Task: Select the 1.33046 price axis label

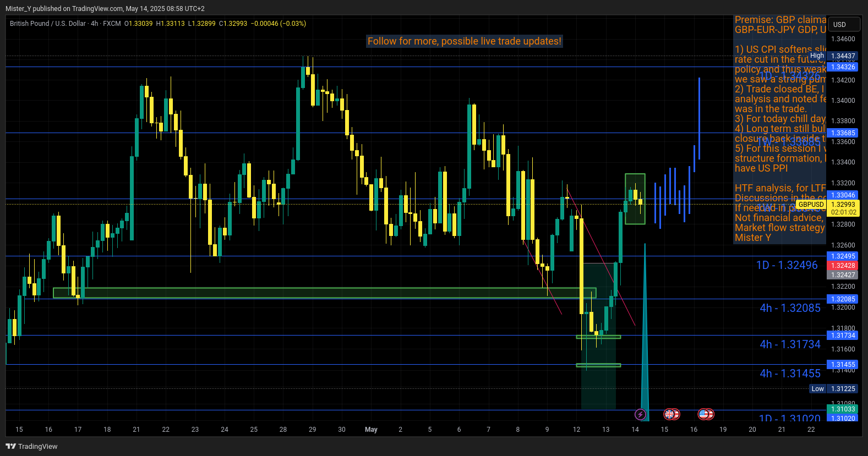Action: click(x=843, y=195)
